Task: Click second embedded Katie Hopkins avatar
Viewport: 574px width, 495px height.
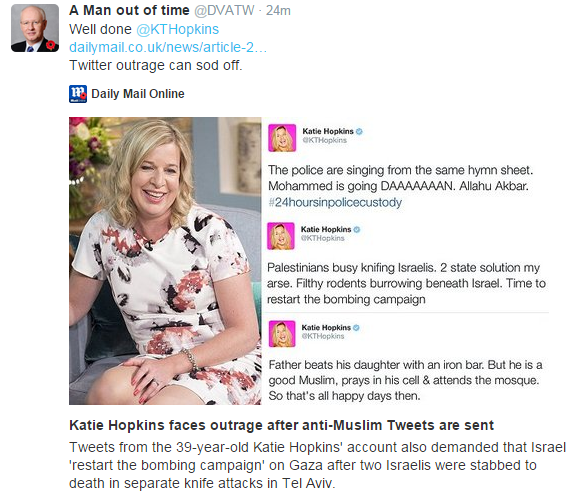Action: coord(281,236)
